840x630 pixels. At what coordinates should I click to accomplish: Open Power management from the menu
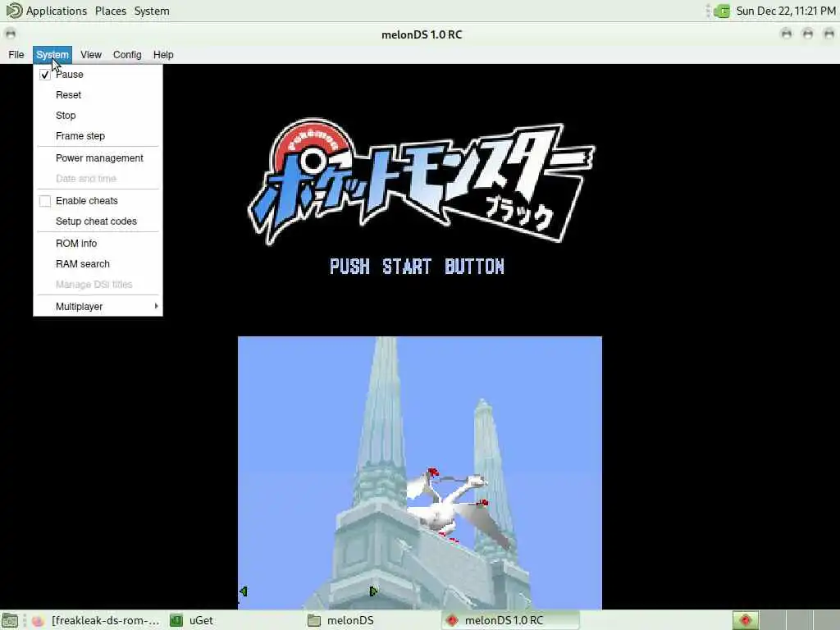(x=98, y=158)
